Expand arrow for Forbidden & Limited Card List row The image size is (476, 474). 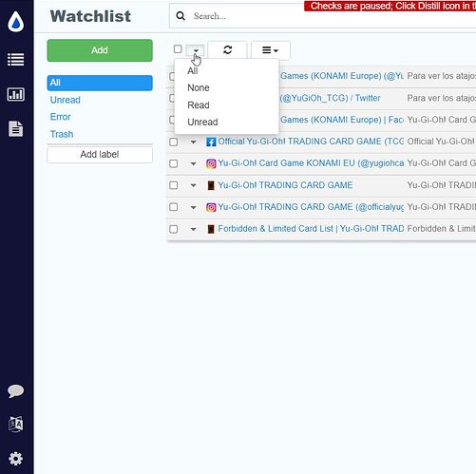193,229
